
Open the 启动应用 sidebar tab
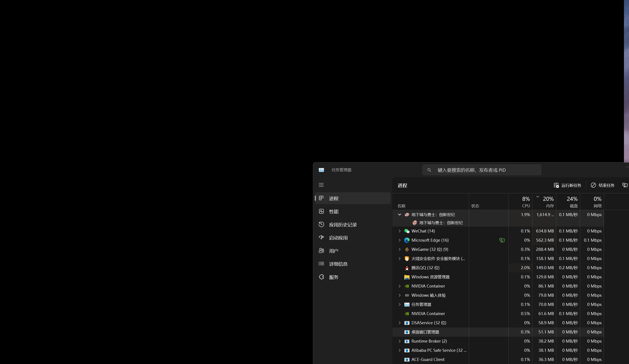pos(353,238)
